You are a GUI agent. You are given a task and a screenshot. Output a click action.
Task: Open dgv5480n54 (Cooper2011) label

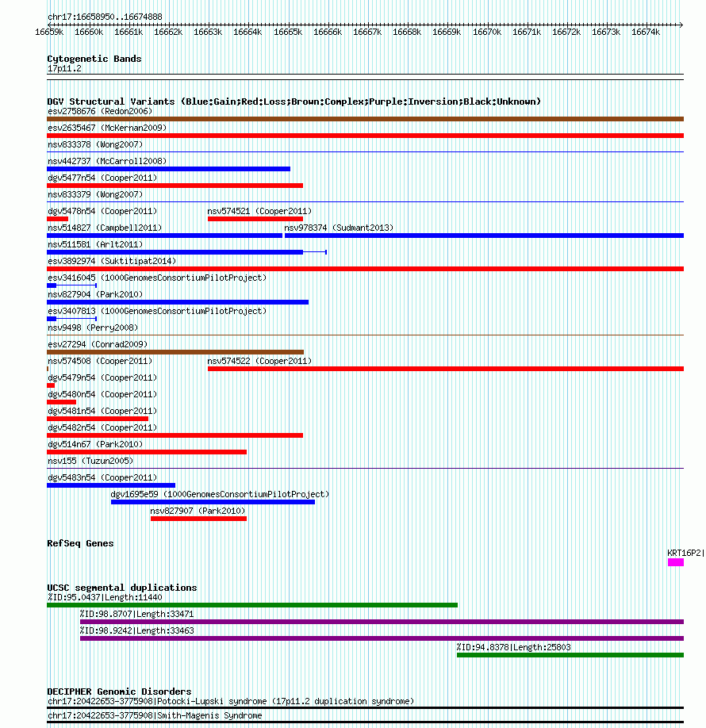point(102,395)
